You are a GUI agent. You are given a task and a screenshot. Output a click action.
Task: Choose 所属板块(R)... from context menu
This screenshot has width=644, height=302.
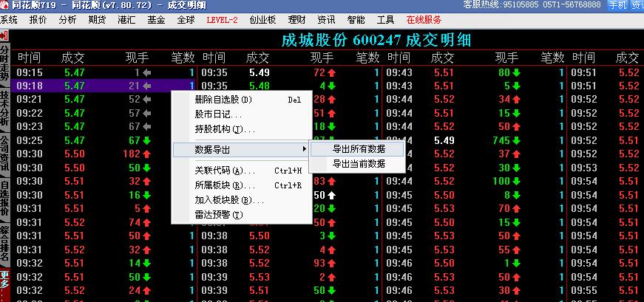(242, 185)
